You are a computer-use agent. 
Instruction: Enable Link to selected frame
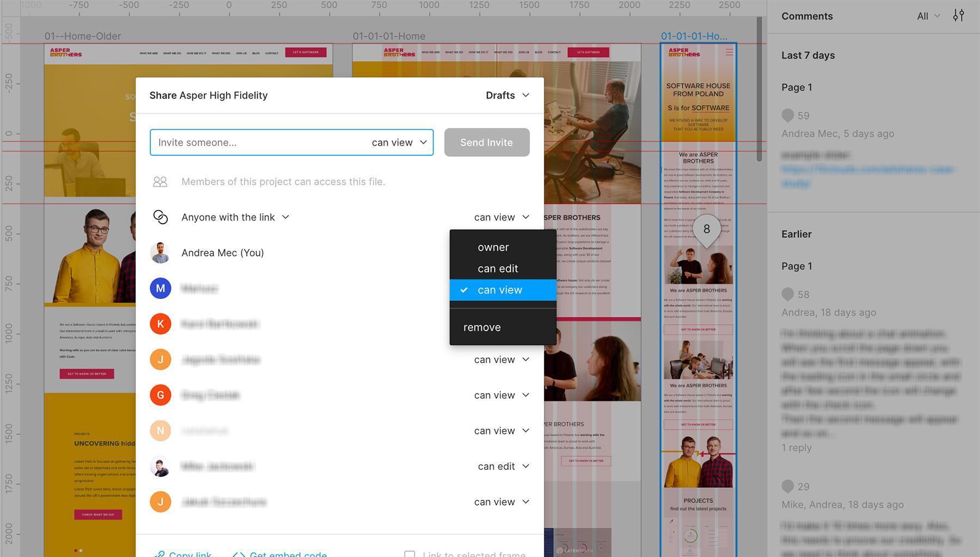[x=410, y=554]
